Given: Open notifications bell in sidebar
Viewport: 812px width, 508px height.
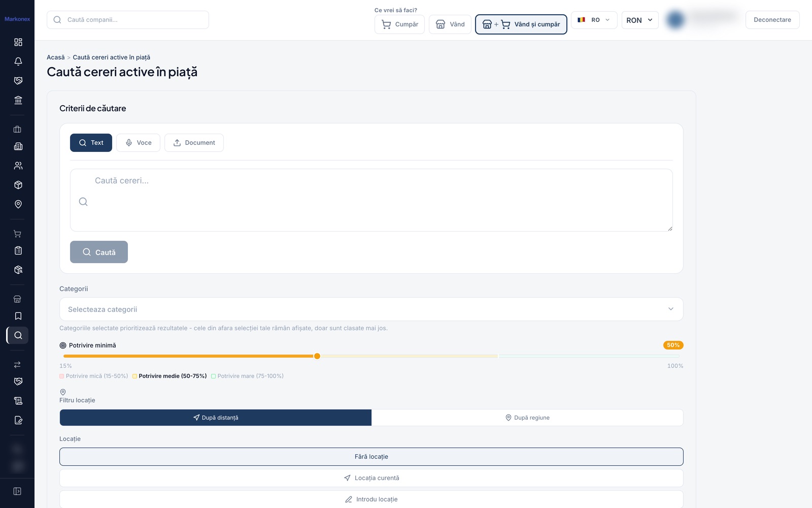Looking at the screenshot, I should (x=18, y=61).
